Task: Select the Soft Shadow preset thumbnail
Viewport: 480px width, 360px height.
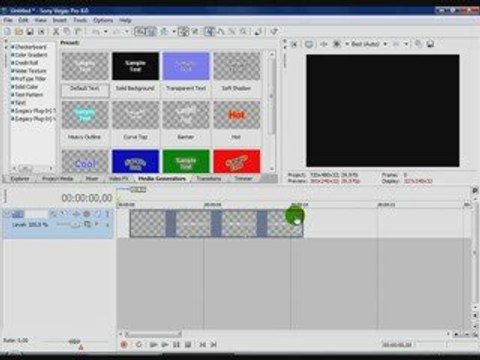Action: coord(236,66)
